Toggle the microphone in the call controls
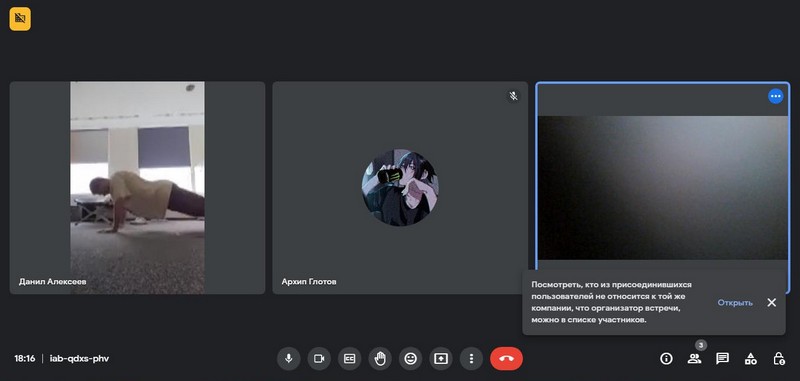The height and width of the screenshot is (381, 800). coord(288,359)
